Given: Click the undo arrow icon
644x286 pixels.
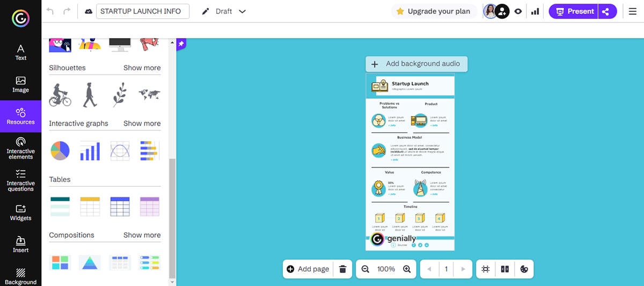Looking at the screenshot, I should click(x=50, y=11).
